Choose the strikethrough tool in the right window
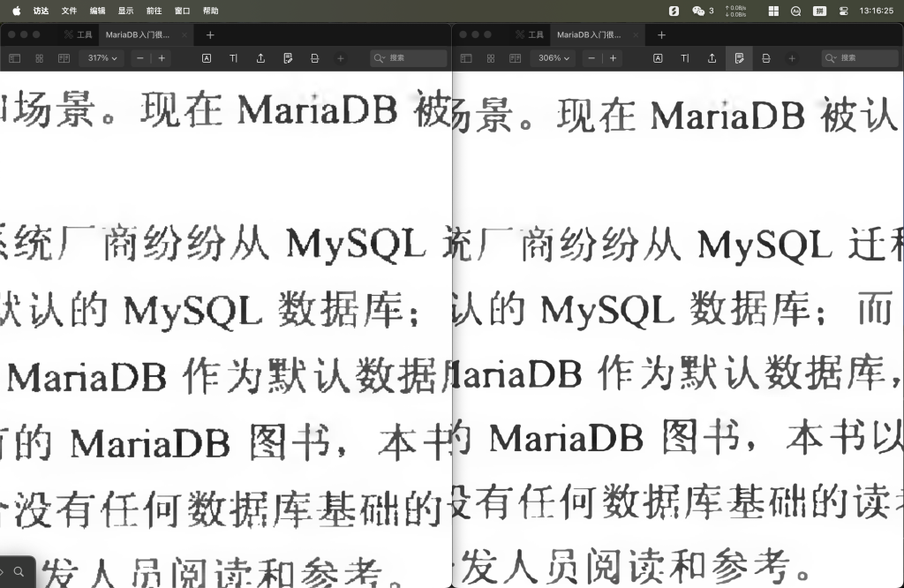This screenshot has height=588, width=904. pos(765,58)
